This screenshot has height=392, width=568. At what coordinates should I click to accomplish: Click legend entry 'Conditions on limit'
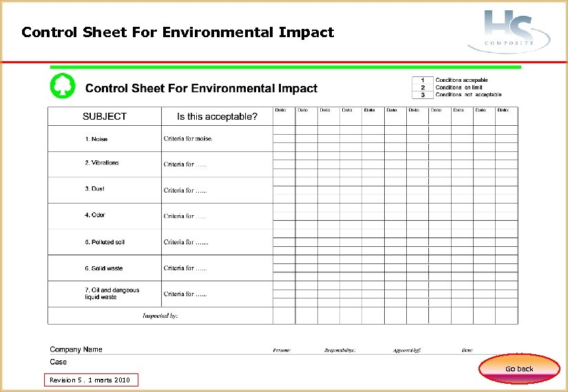click(x=459, y=87)
